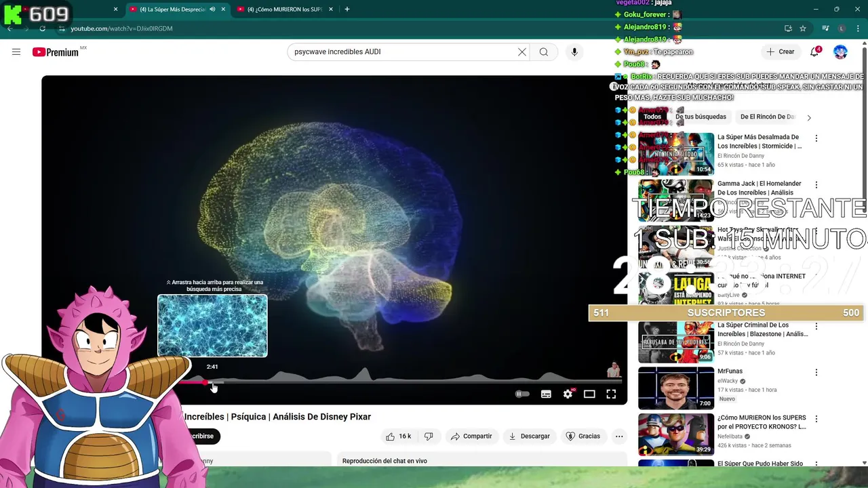Click the page scrollbar down arrow
868x488 pixels.
pos(864,463)
